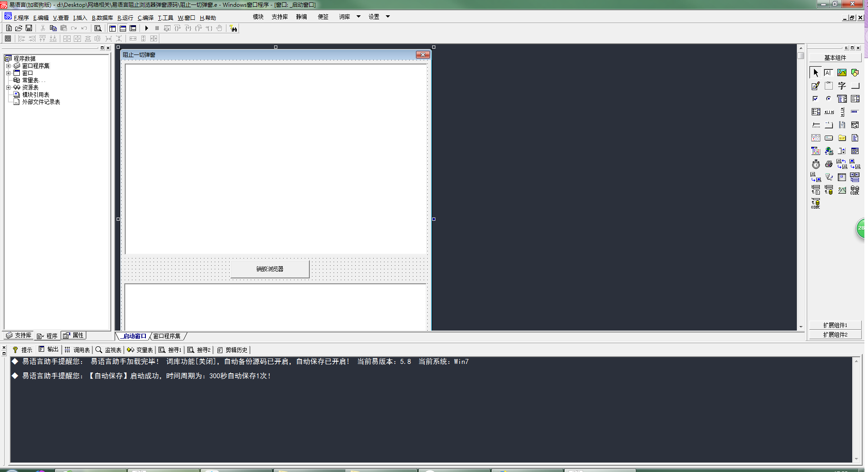Click the 销毁浏览器 button on the form
Screen dimensions: 868x472
click(x=270, y=269)
